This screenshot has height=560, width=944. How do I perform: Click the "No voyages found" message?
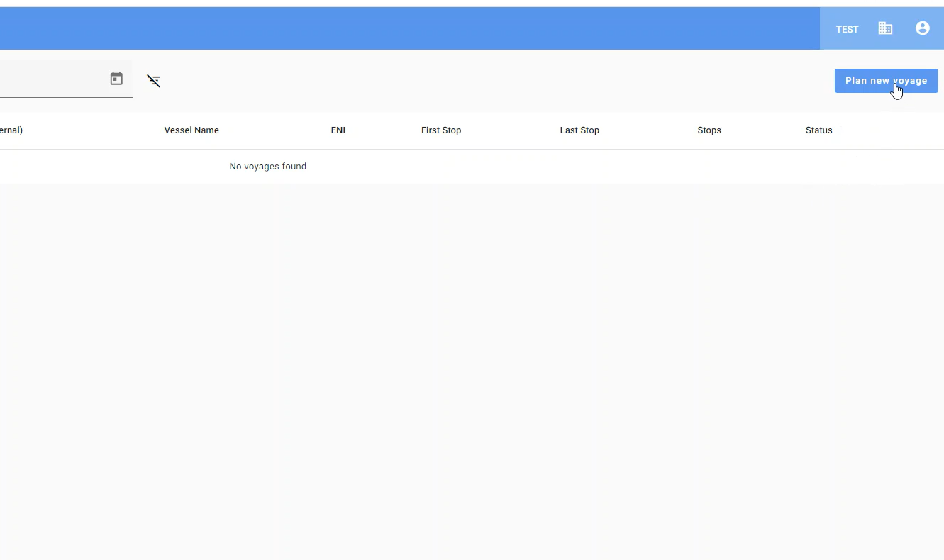click(267, 167)
